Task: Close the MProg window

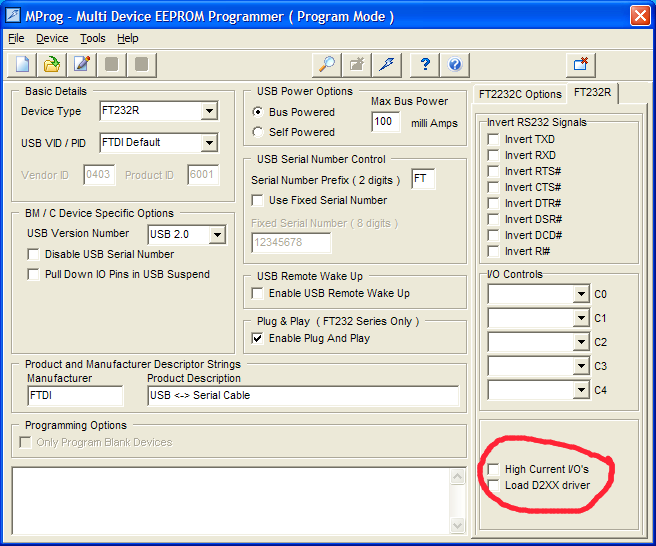Action: point(640,16)
